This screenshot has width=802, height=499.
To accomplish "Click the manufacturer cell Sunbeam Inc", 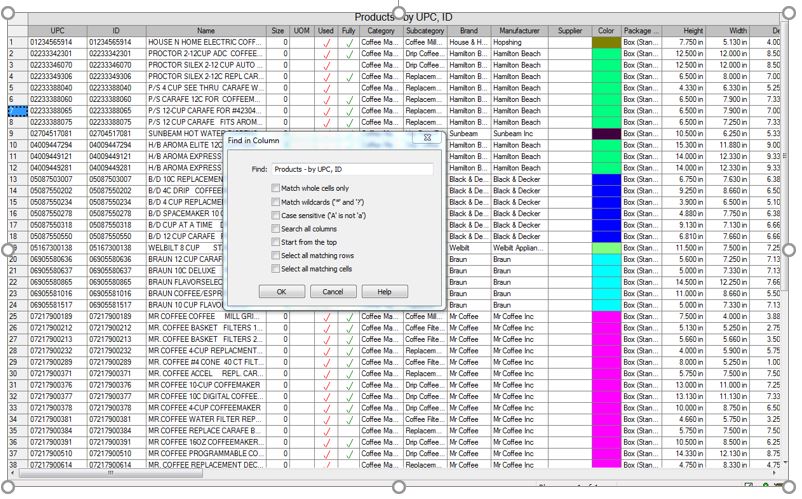I will coord(520,133).
